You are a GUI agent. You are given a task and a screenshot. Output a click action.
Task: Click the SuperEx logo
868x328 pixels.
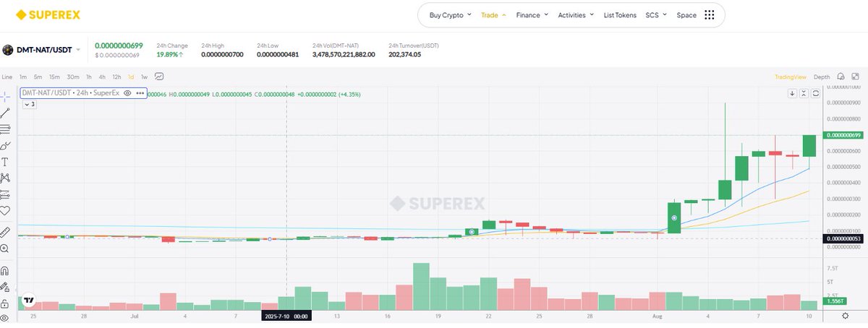(x=47, y=14)
